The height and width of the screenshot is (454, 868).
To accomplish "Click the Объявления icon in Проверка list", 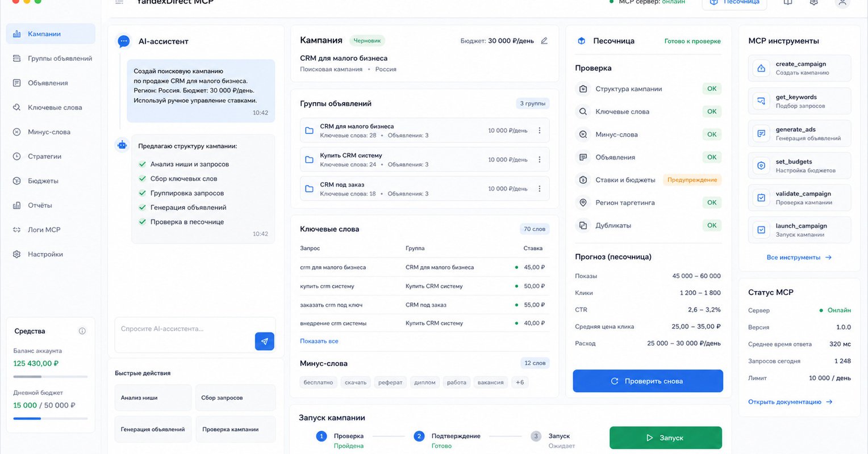I will click(x=583, y=157).
